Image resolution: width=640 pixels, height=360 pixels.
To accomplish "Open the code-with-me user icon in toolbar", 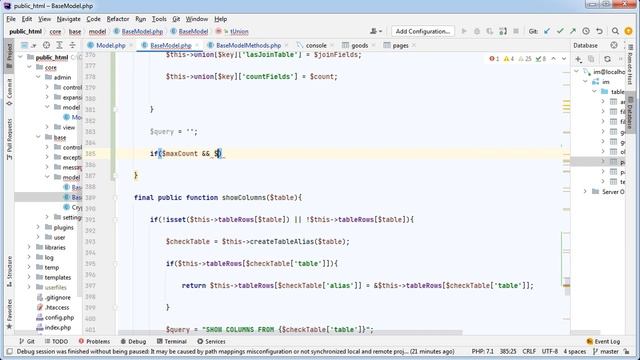I will click(x=376, y=31).
